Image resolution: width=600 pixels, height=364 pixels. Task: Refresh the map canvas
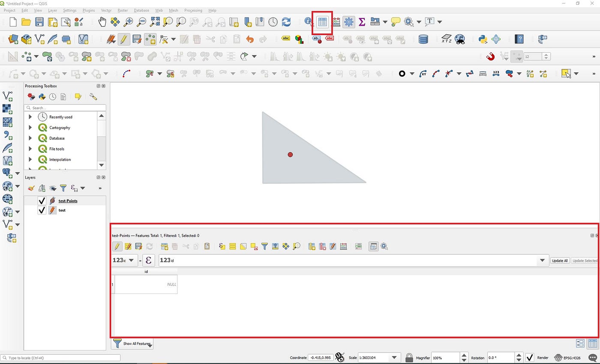point(286,21)
